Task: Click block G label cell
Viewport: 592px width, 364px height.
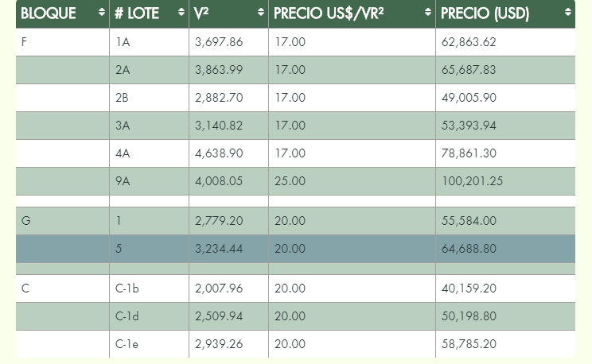Action: tap(26, 221)
